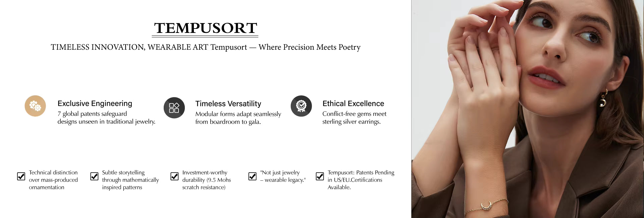
Task: Toggle the Patents Pending checkbox
Action: point(320,176)
